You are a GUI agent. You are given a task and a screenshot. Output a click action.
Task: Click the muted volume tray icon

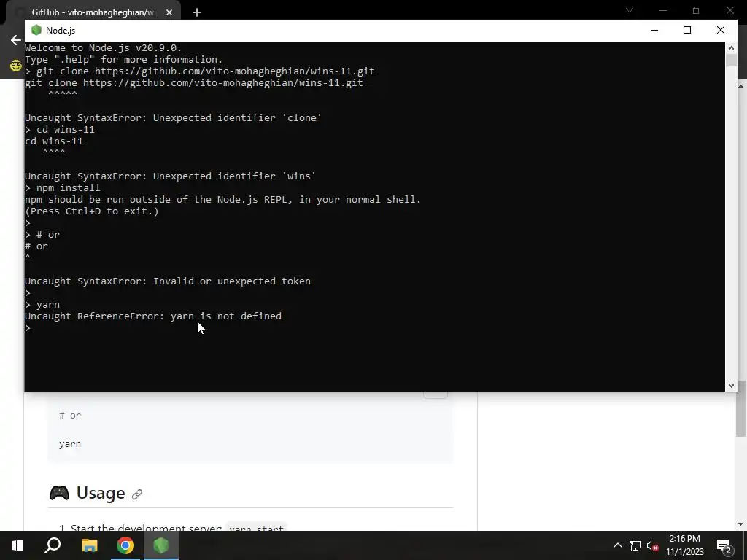click(653, 545)
